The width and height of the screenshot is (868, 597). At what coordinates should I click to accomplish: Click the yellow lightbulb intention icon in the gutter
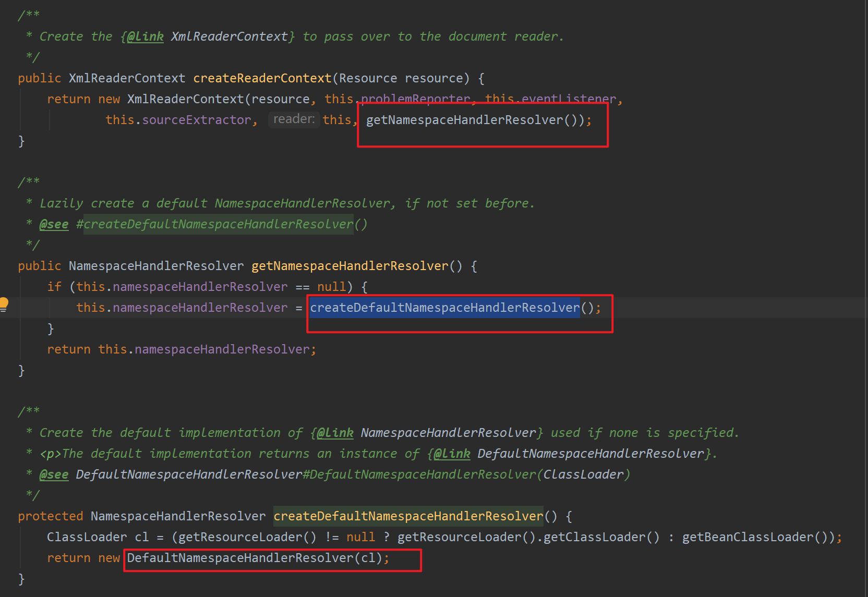4,304
